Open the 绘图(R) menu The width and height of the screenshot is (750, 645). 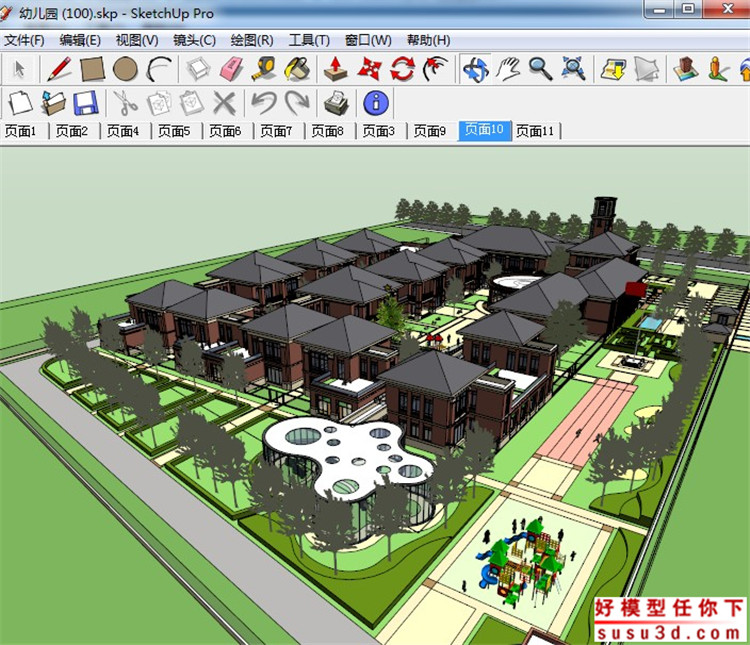click(x=252, y=40)
